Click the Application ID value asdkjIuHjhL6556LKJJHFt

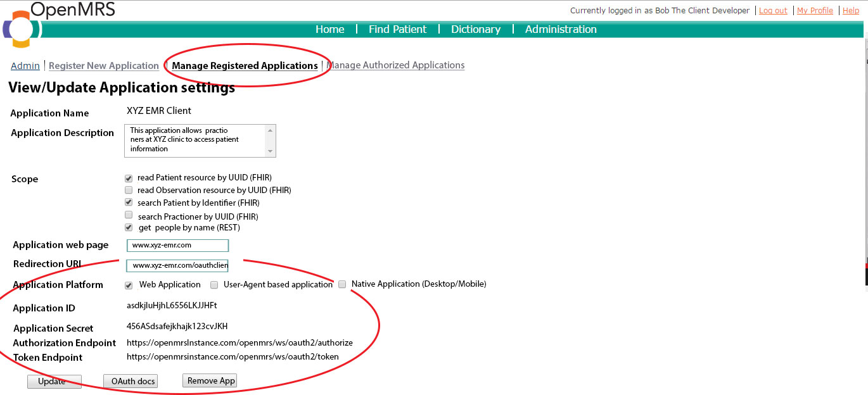click(x=172, y=305)
